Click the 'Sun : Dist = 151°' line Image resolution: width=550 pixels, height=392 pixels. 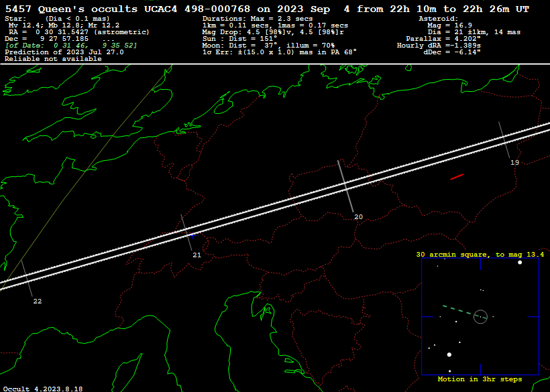click(239, 39)
